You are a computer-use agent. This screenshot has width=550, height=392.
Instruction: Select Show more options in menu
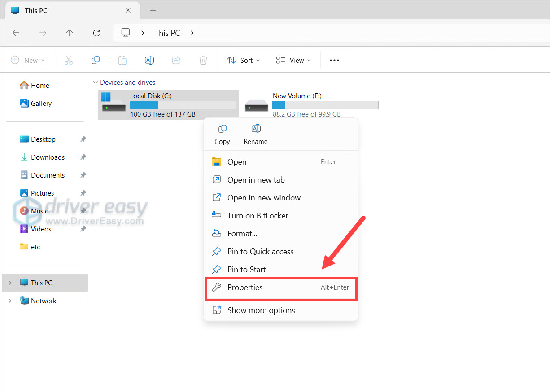click(261, 310)
